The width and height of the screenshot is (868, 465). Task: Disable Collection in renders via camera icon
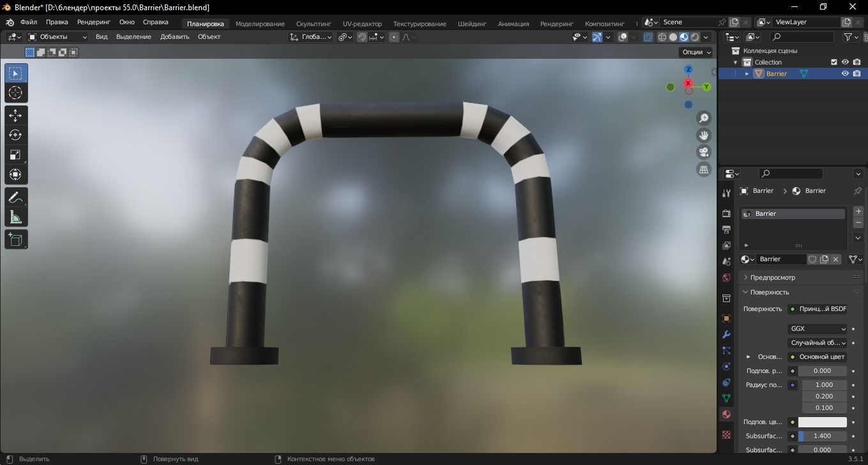(x=857, y=62)
